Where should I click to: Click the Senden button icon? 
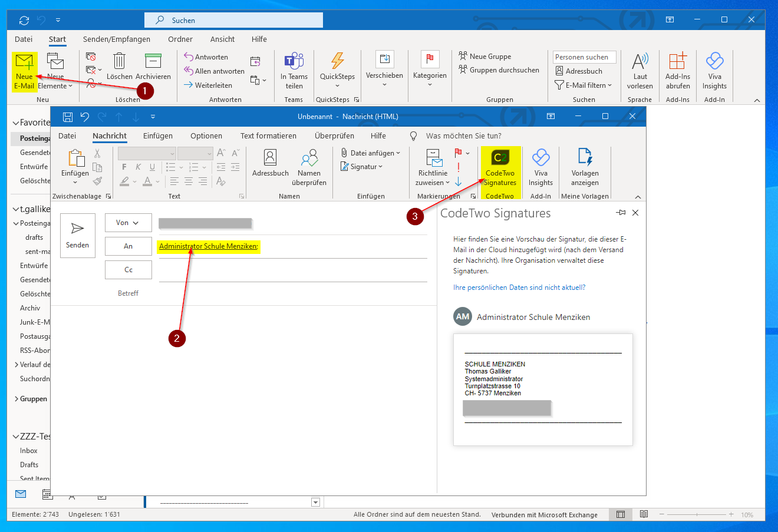point(77,229)
